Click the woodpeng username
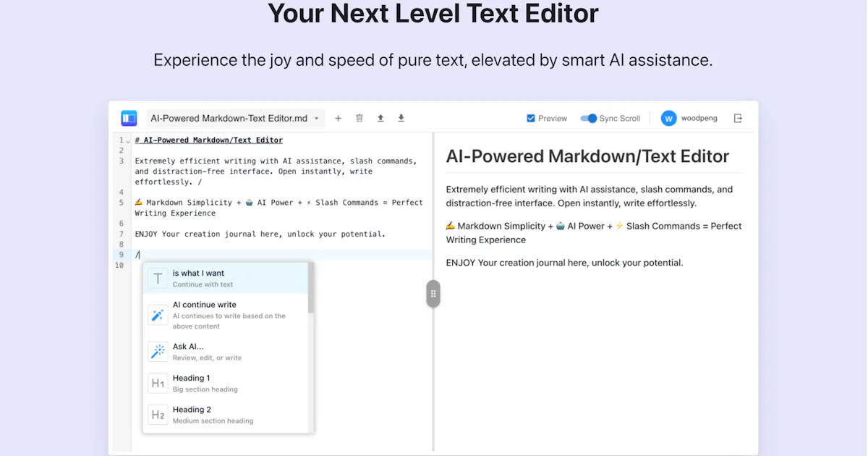The height and width of the screenshot is (456, 868). (699, 118)
